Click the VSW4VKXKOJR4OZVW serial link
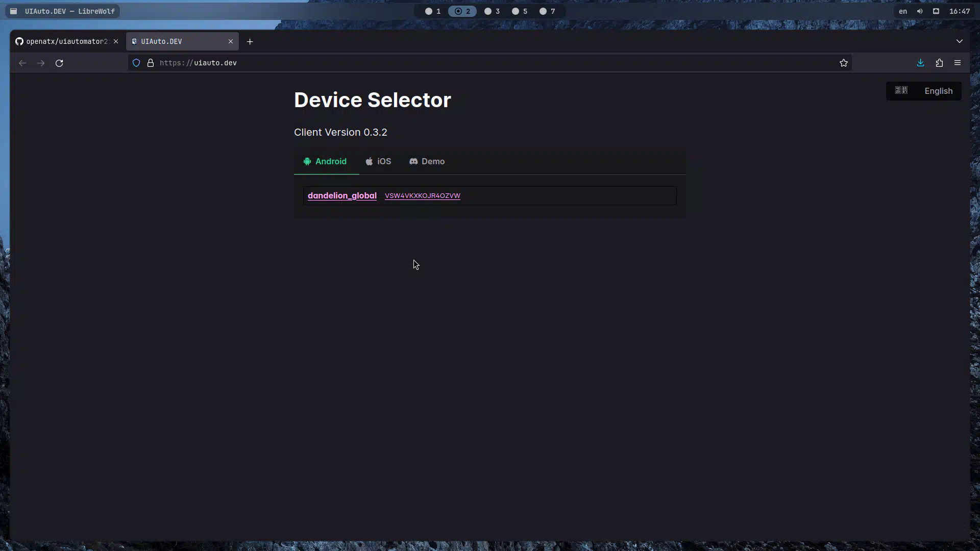This screenshot has height=551, width=980. (x=422, y=195)
